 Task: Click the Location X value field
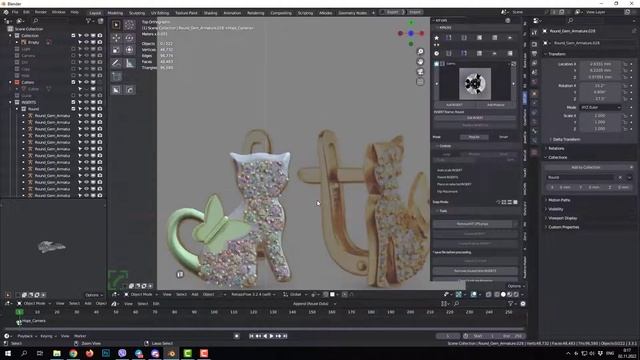click(600, 64)
